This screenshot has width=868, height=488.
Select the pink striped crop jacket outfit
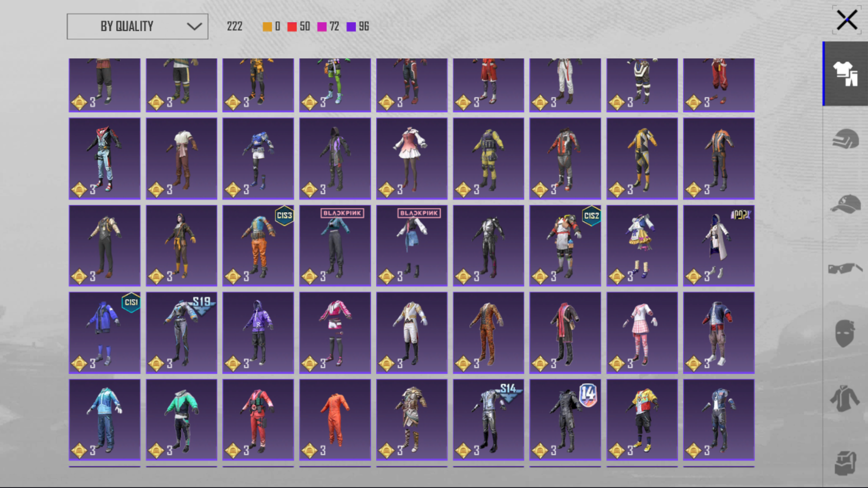coord(335,333)
